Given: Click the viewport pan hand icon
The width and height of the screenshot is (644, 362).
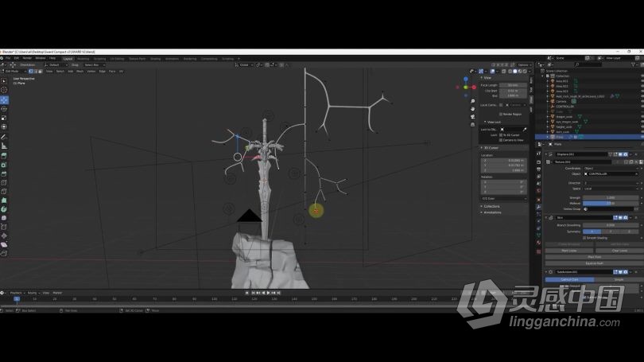Looking at the screenshot, I should (473, 109).
